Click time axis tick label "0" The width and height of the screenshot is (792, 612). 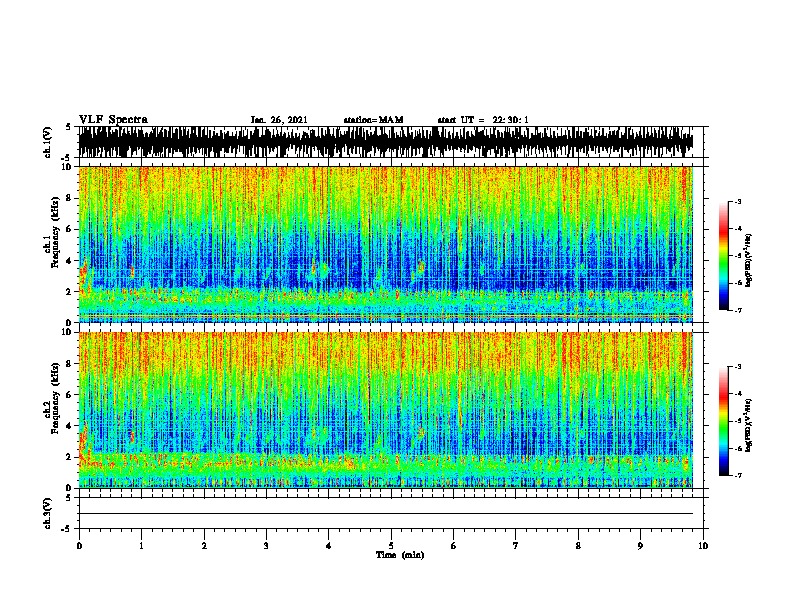click(79, 546)
